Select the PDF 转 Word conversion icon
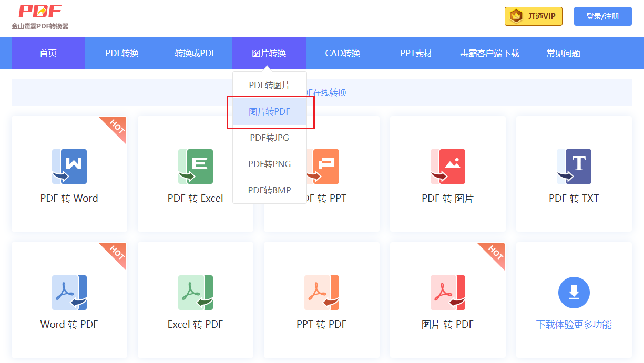 click(x=69, y=167)
